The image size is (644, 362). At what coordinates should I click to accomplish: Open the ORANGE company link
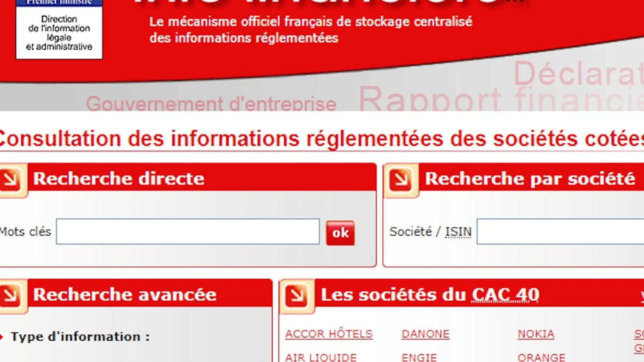[x=541, y=357]
